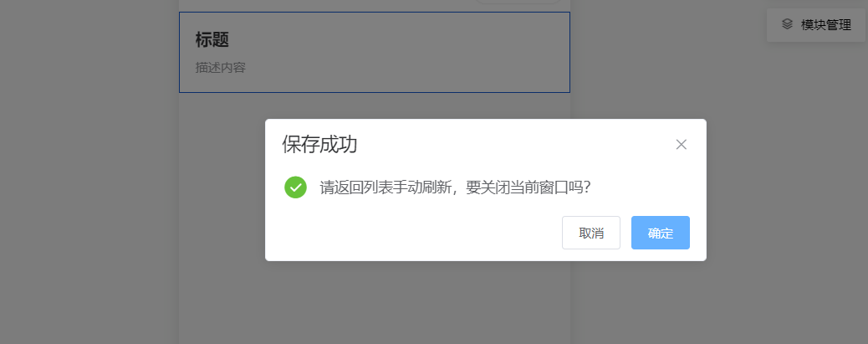Click the blue-outlined title module block
This screenshot has height=344, width=868.
pos(375,52)
